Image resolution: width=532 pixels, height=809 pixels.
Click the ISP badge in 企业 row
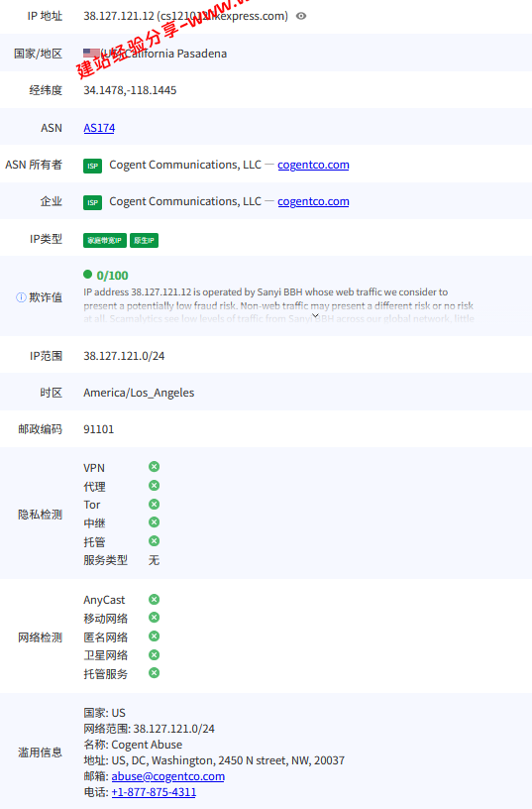point(93,202)
